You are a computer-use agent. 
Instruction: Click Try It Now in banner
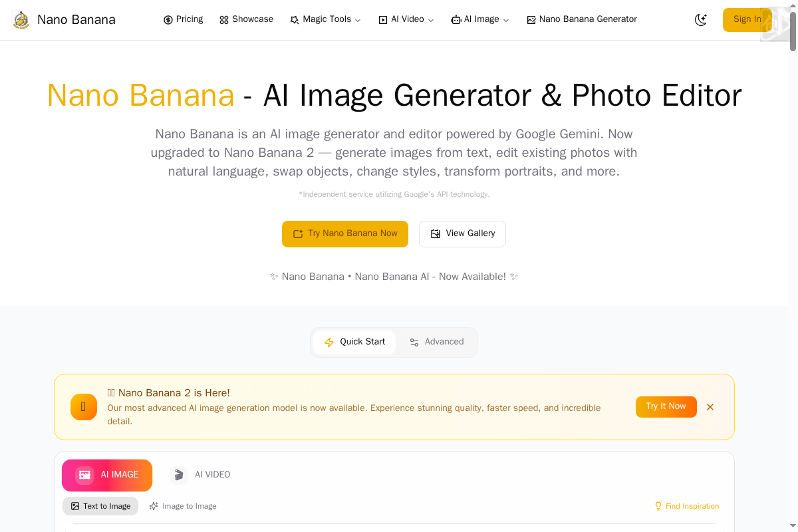(x=666, y=407)
